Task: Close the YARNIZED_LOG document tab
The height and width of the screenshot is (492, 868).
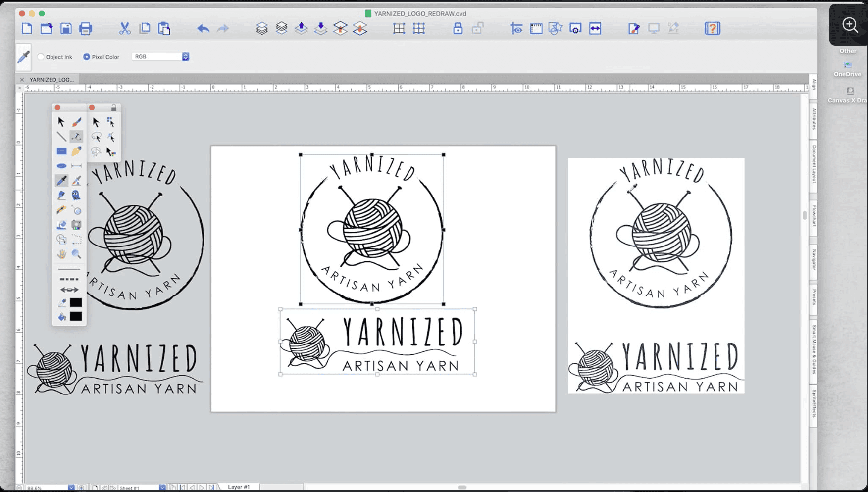Action: point(22,79)
